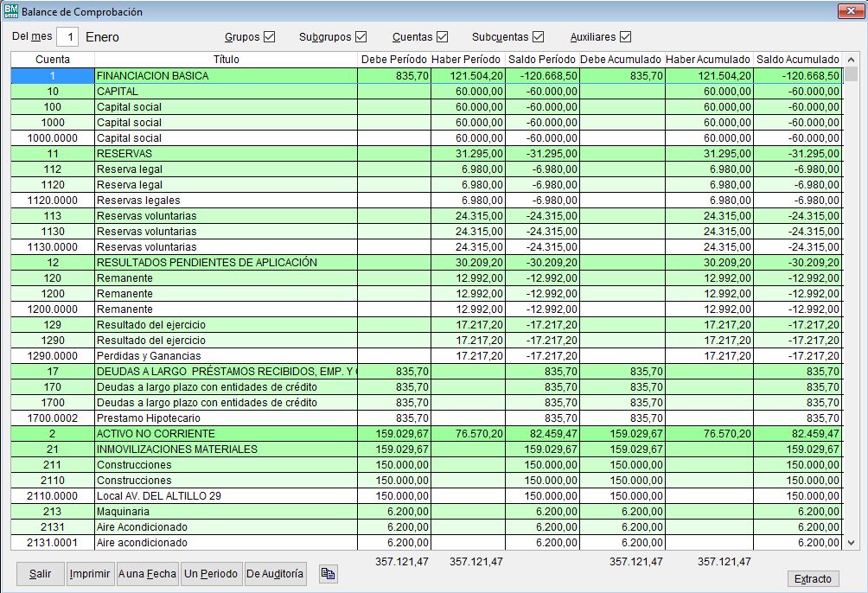The image size is (868, 593).
Task: Select the A una Fecha button
Action: coord(148,574)
